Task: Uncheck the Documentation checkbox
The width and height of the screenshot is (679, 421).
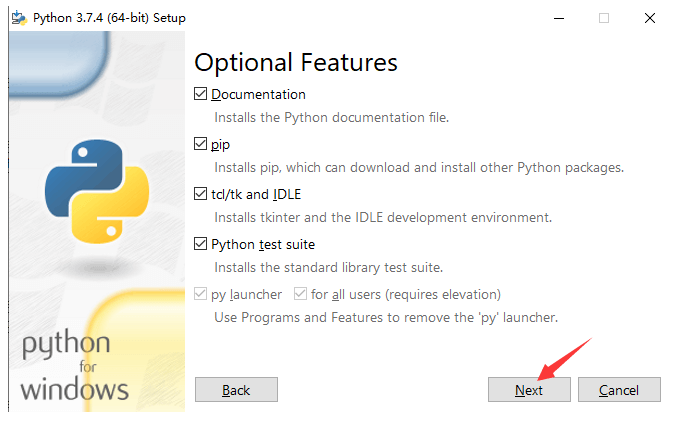Action: pos(201,94)
